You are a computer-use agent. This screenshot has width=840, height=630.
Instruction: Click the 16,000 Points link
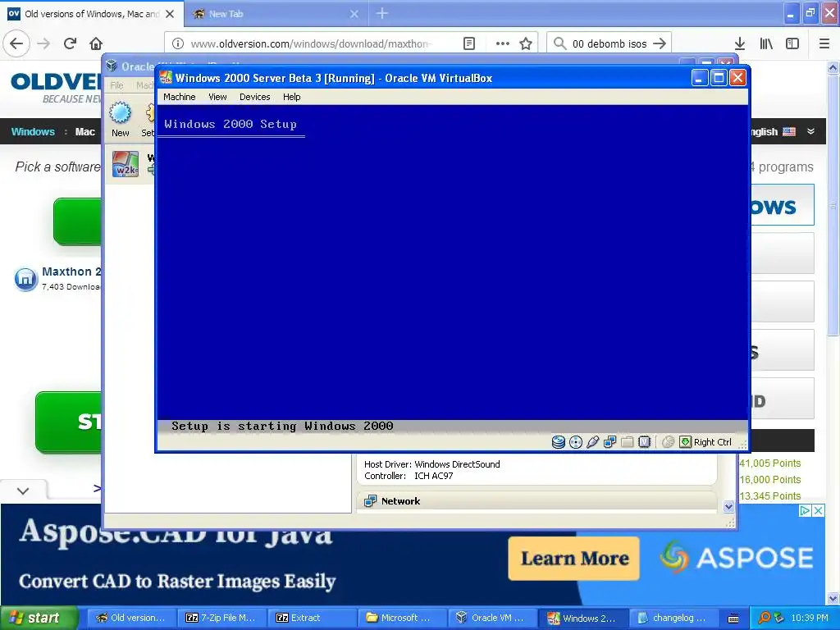pos(769,479)
